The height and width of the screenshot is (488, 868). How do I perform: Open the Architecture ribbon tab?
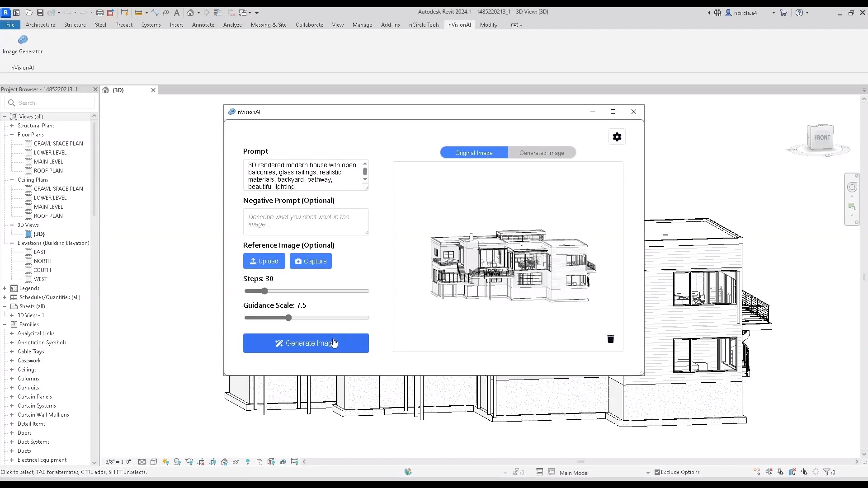click(x=40, y=25)
